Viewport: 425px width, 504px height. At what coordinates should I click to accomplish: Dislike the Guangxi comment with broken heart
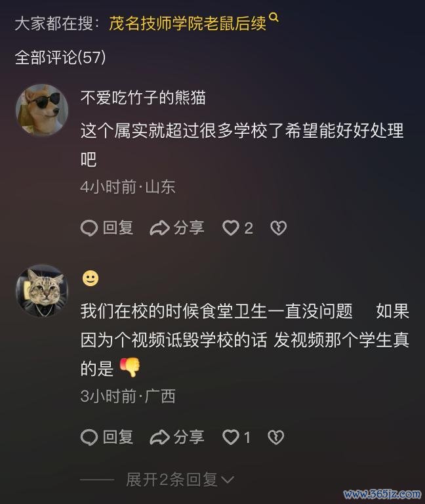click(x=275, y=437)
